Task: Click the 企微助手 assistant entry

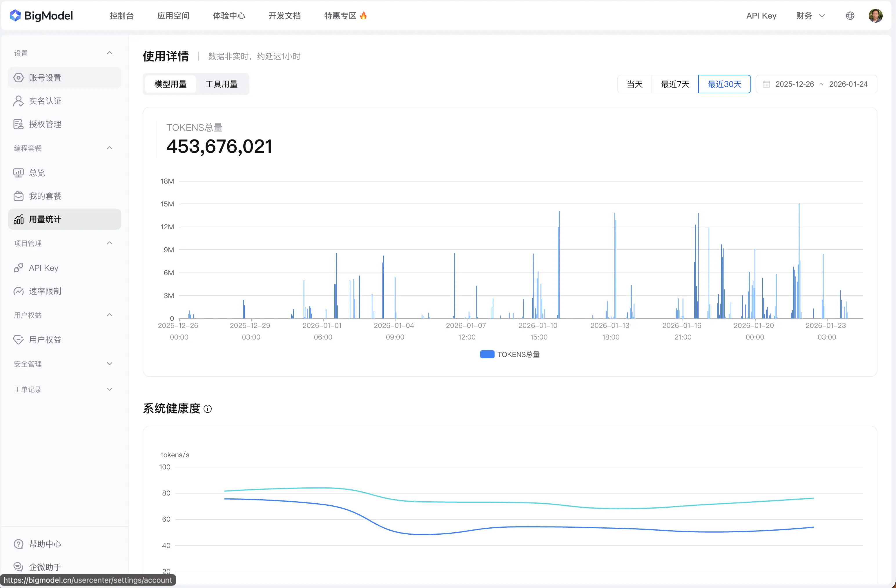Action: tap(44, 567)
